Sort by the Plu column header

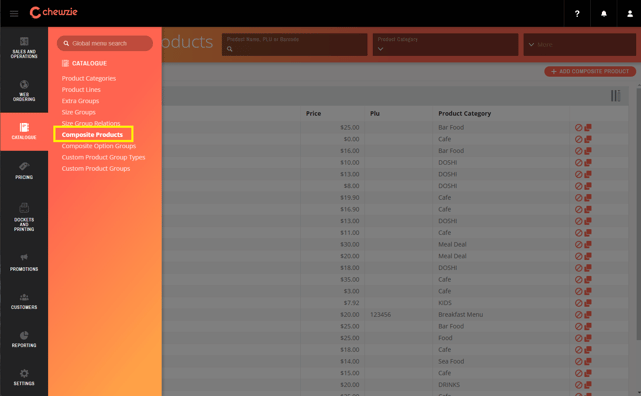[x=375, y=114]
